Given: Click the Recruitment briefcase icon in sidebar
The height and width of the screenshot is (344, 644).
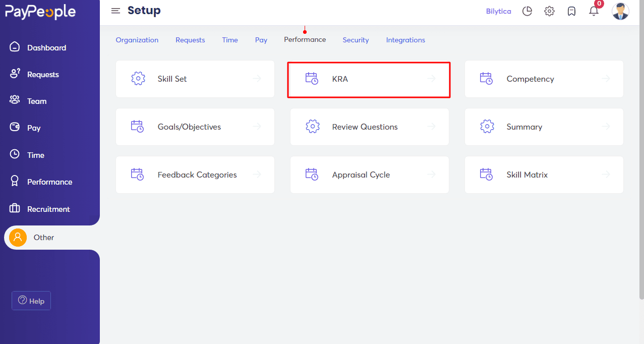Looking at the screenshot, I should [x=15, y=208].
